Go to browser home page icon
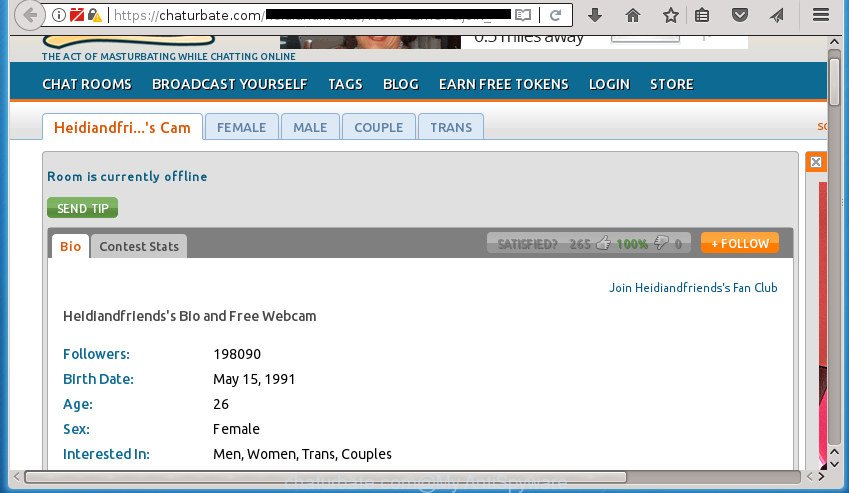Image resolution: width=849 pixels, height=493 pixels. [x=632, y=15]
